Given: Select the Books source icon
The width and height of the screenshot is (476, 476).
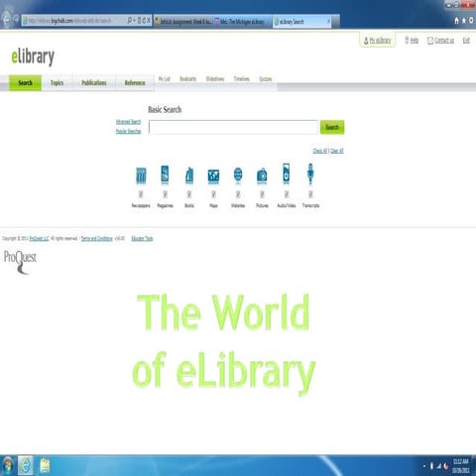Looking at the screenshot, I should 189,176.
